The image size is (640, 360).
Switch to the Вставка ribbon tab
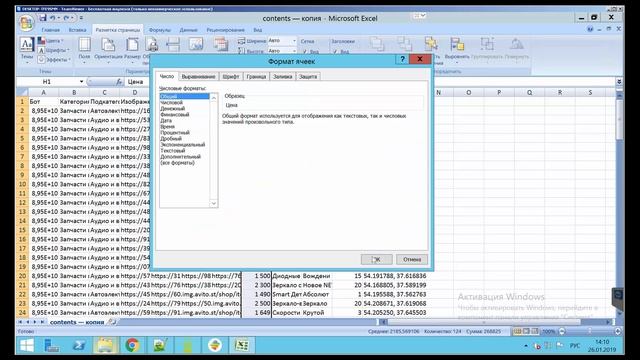(77, 30)
